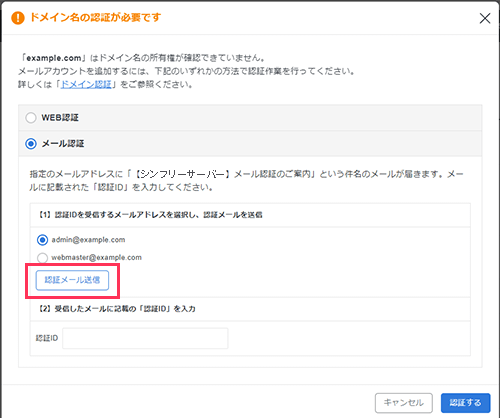Click the 認証ID field label
Screen dimensions: 500x418
coord(47,338)
